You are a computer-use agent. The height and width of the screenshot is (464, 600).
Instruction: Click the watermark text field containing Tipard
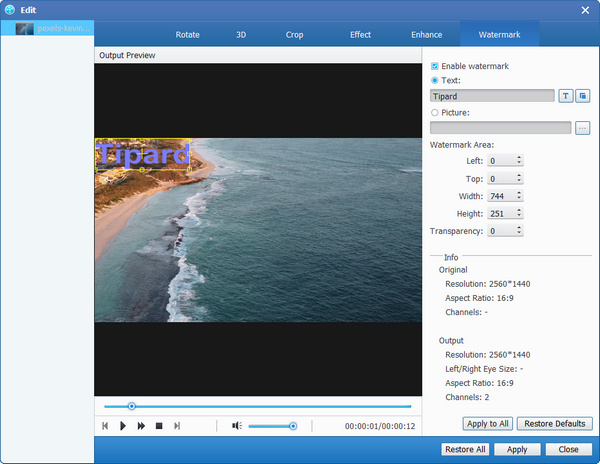point(492,96)
